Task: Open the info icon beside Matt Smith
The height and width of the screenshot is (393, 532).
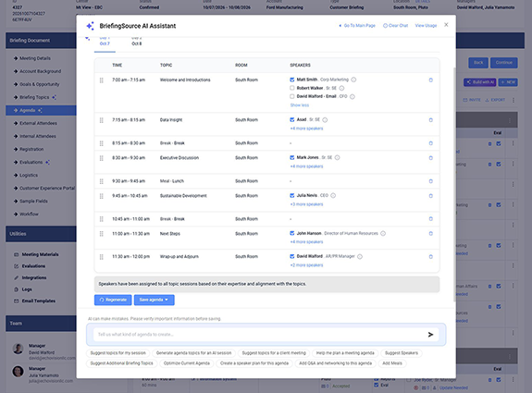Action: coord(353,80)
